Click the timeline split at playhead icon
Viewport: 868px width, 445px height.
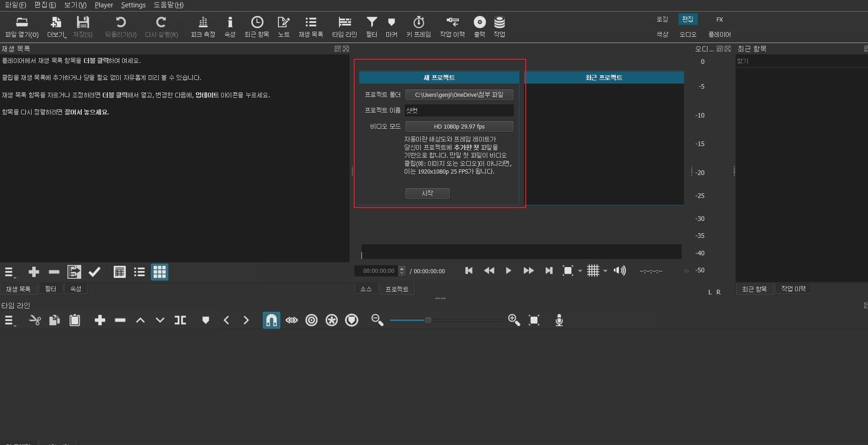[x=180, y=321]
